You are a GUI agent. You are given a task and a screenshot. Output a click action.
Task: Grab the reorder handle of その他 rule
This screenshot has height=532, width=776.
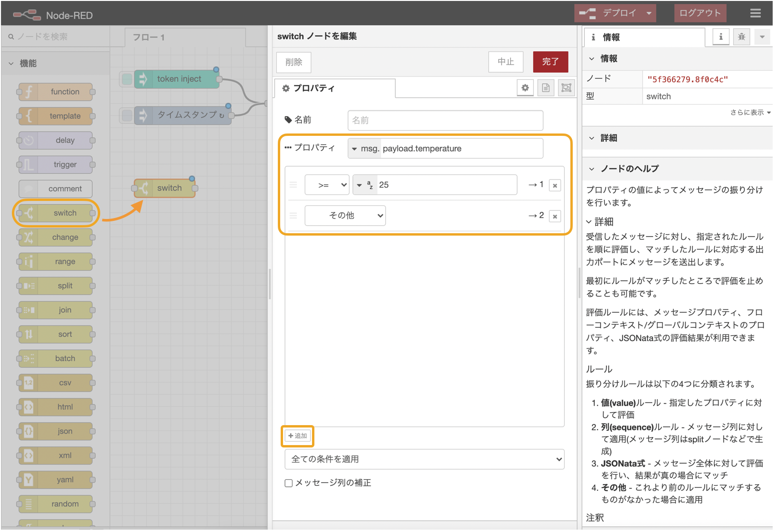tap(293, 216)
